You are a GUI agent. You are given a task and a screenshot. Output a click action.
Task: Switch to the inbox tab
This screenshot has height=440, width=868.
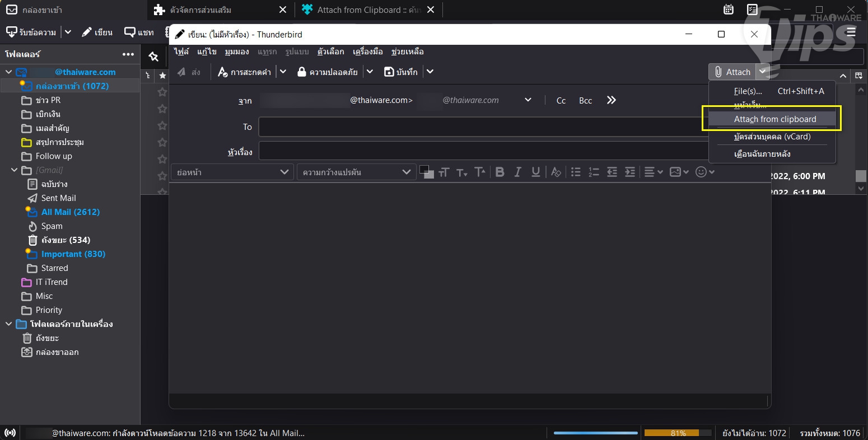(72, 10)
